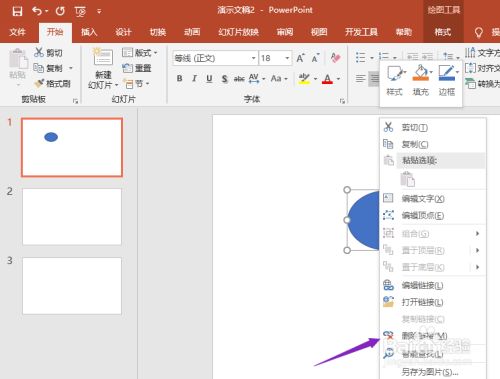Screen dimensions: 500x379
Task: Click the decrease font size icon
Action: point(315,58)
